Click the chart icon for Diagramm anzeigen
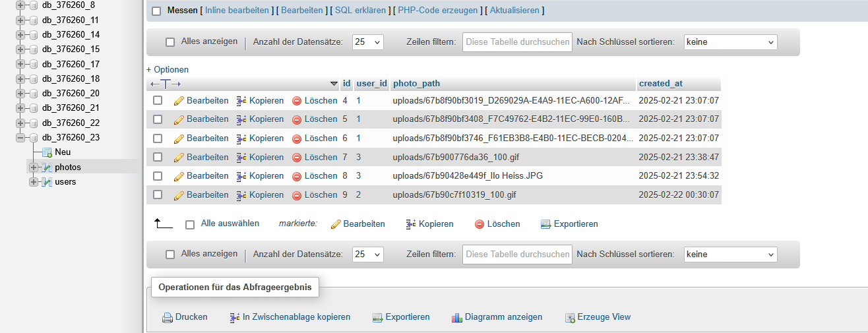This screenshot has height=333, width=868. tap(457, 318)
